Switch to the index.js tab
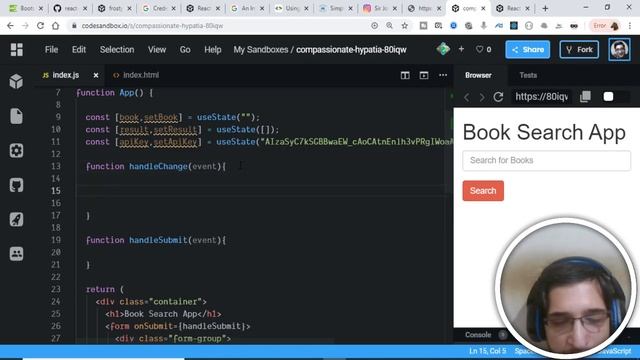 (x=65, y=75)
